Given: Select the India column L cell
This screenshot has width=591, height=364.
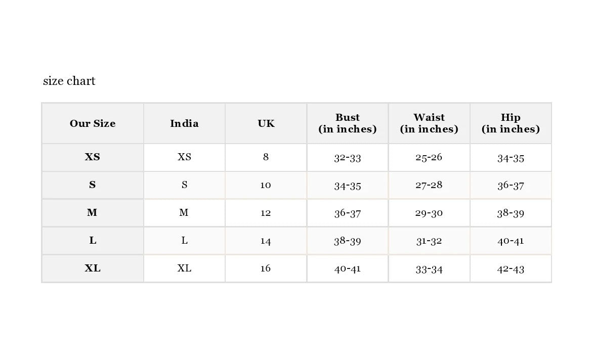Looking at the screenshot, I should pyautogui.click(x=184, y=241).
